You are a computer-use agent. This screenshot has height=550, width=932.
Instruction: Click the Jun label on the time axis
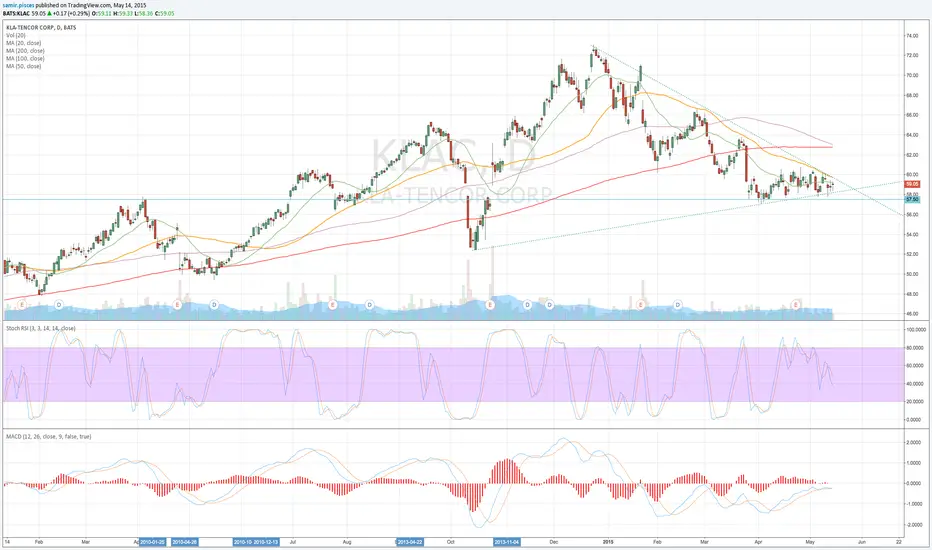(x=862, y=542)
